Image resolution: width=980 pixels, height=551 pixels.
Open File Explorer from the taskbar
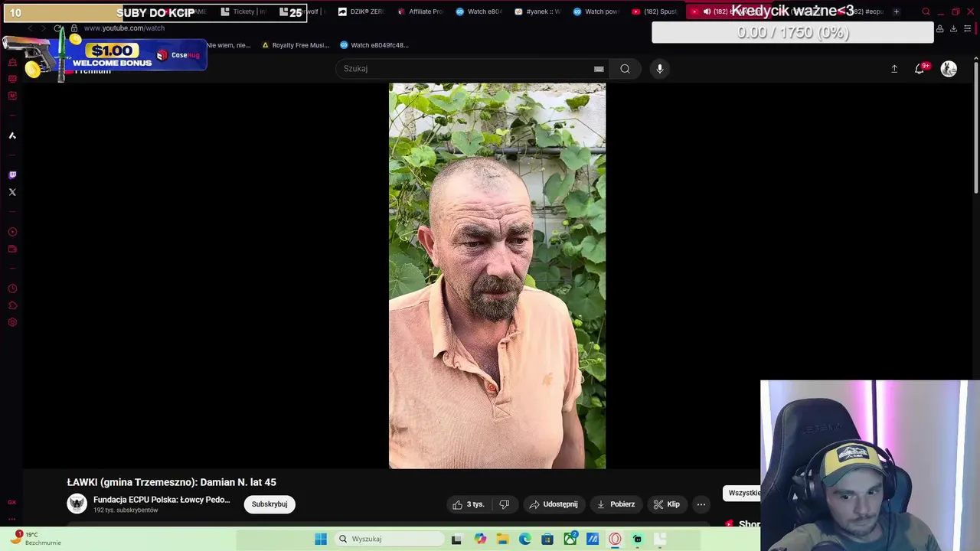[x=502, y=539]
